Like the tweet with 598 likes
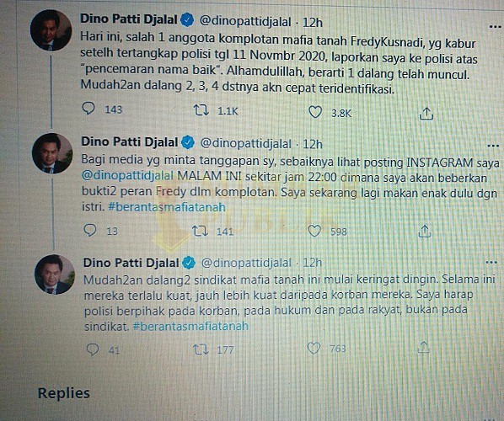Viewport: 504px width, 421px height. click(314, 232)
